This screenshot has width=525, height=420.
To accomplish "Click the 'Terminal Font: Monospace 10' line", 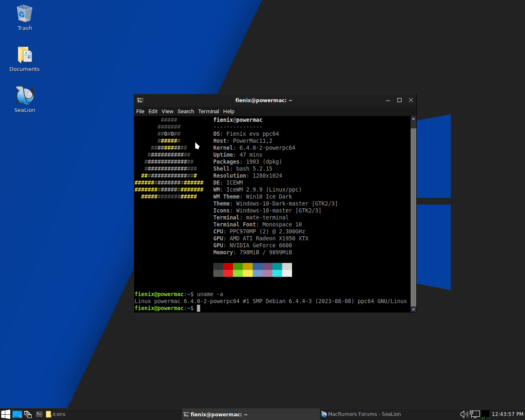I will 258,224.
